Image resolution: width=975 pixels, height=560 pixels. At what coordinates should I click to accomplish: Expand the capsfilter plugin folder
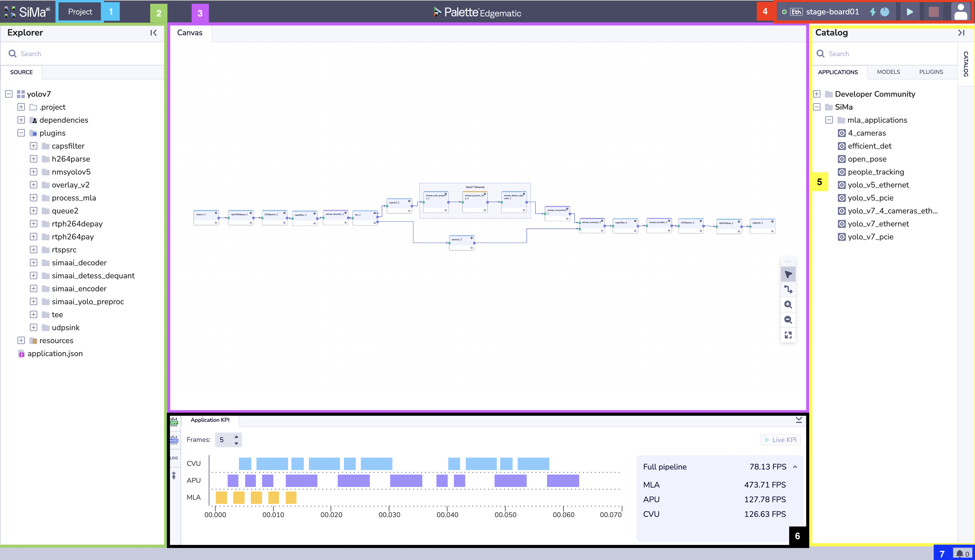tap(34, 146)
